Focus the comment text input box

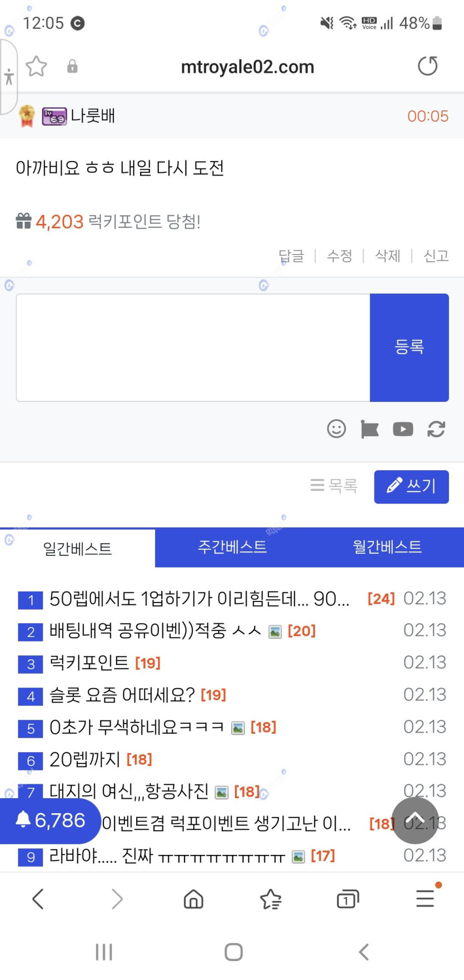(x=193, y=347)
